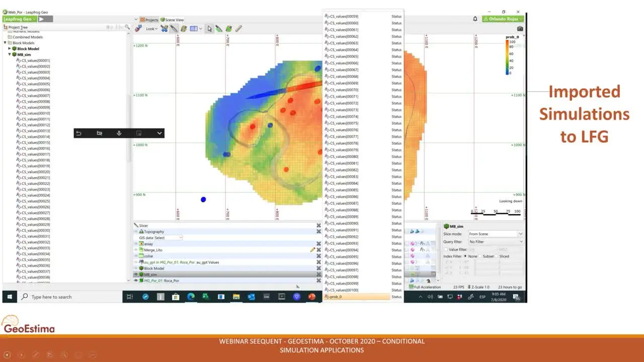Expand the Block Model tree node
Viewport: 644px width, 362px height.
pos(9,49)
